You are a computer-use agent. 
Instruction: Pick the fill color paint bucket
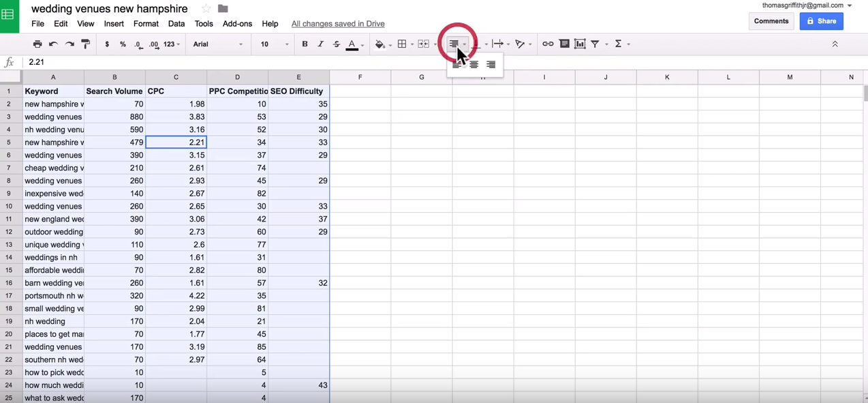click(x=379, y=44)
